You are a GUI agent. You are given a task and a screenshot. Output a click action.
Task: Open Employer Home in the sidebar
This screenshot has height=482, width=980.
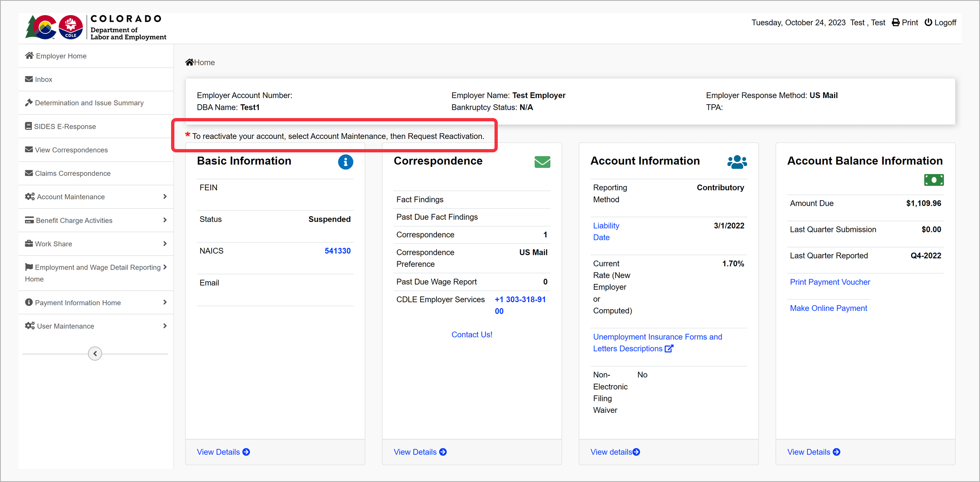(96, 56)
